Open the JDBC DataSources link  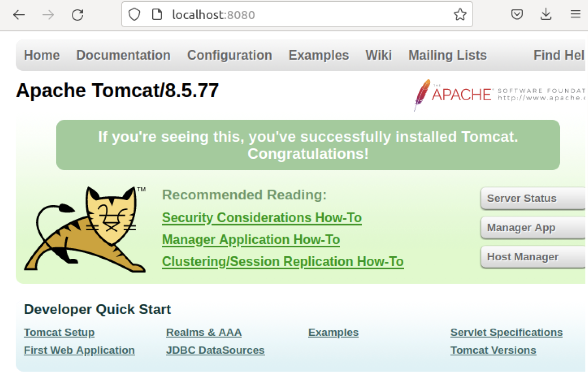click(215, 350)
